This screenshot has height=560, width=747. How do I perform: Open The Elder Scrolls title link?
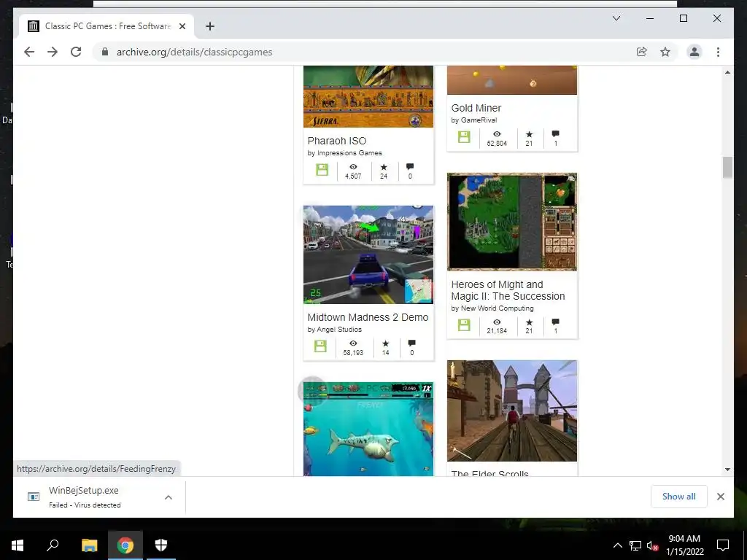[489, 473]
